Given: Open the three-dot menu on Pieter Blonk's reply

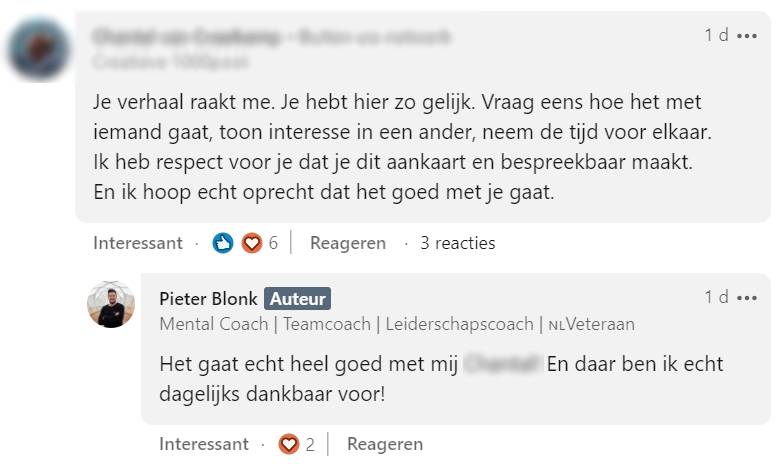Looking at the screenshot, I should [x=747, y=297].
